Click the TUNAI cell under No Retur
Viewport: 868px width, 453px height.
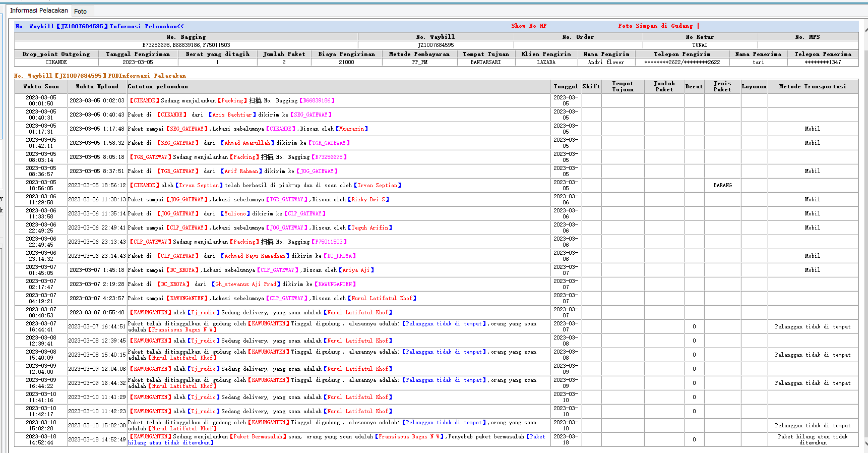coord(699,45)
